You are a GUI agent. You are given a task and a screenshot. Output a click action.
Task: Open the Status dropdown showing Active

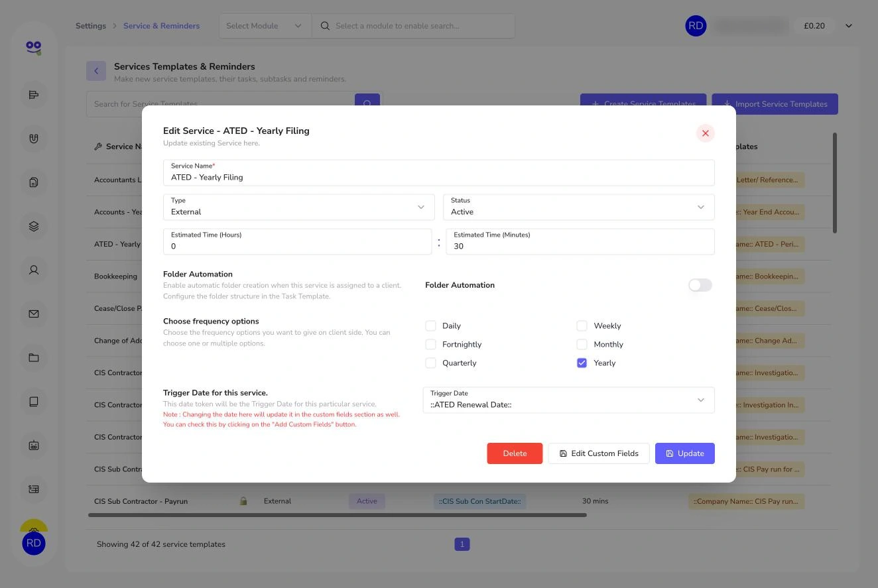tap(579, 207)
